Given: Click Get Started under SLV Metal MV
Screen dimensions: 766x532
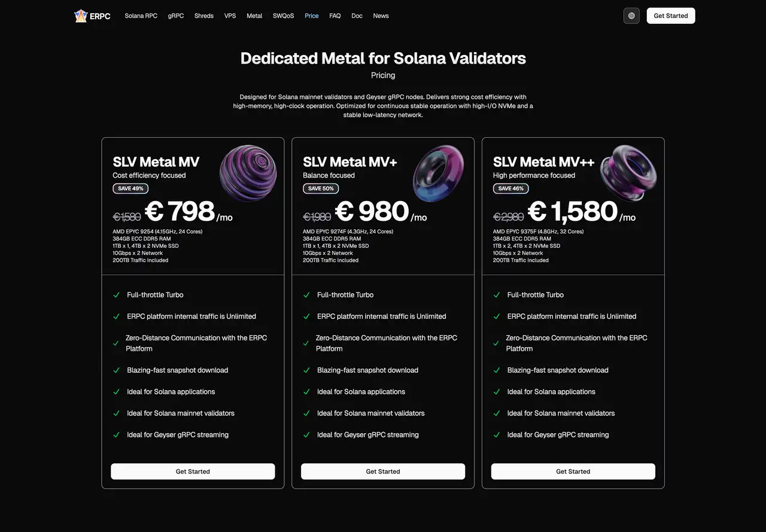Looking at the screenshot, I should [x=192, y=471].
